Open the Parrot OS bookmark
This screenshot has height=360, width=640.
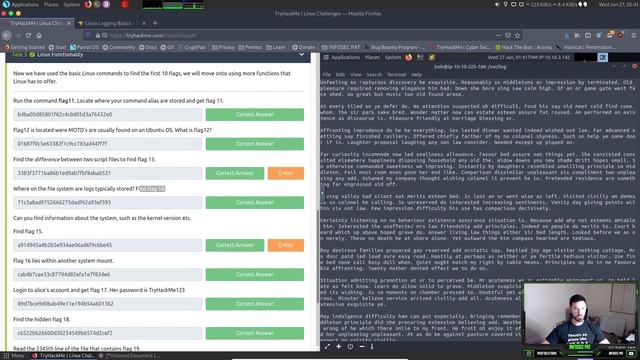pos(84,47)
